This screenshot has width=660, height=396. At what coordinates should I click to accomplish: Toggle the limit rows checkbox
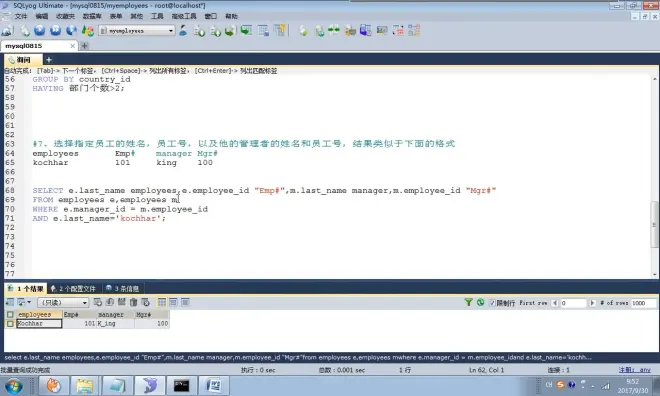click(x=492, y=303)
